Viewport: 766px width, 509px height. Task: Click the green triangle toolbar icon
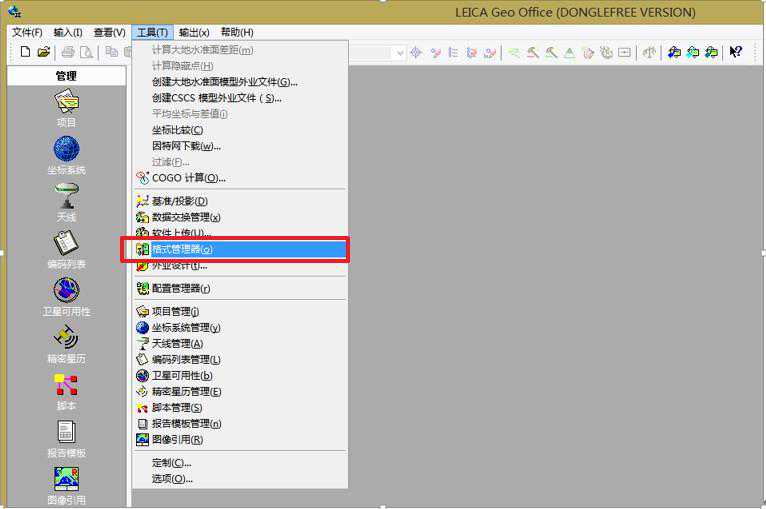point(570,52)
